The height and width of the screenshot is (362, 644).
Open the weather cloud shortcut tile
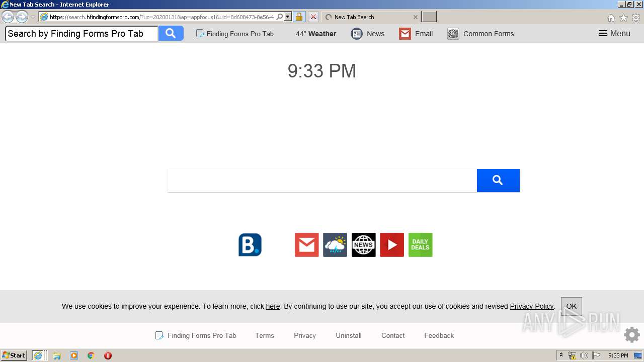335,245
